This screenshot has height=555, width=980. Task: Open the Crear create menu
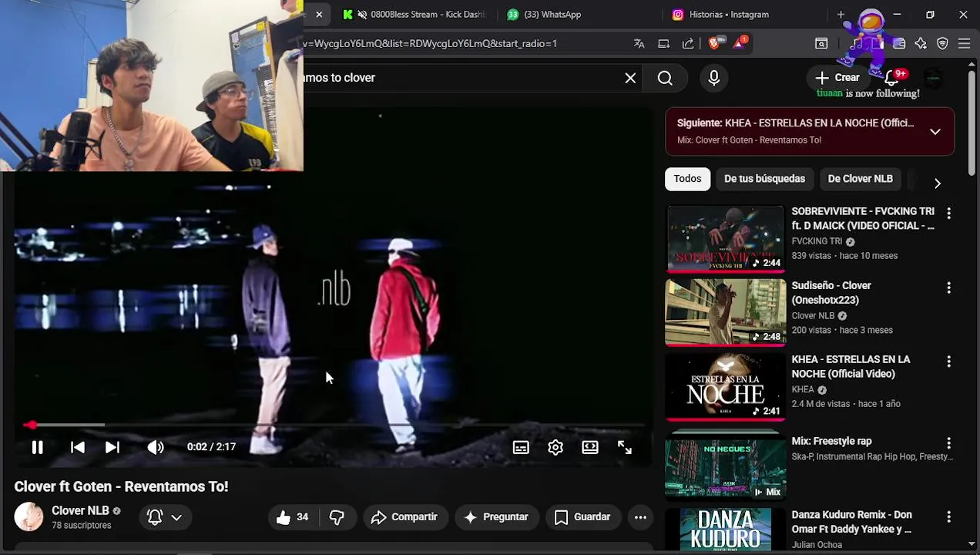click(837, 77)
